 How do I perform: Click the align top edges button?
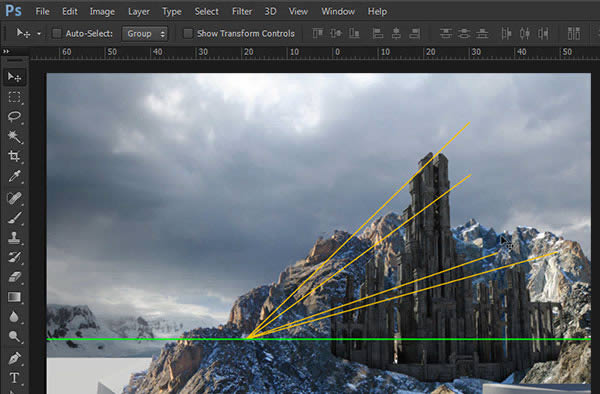pyautogui.click(x=317, y=34)
